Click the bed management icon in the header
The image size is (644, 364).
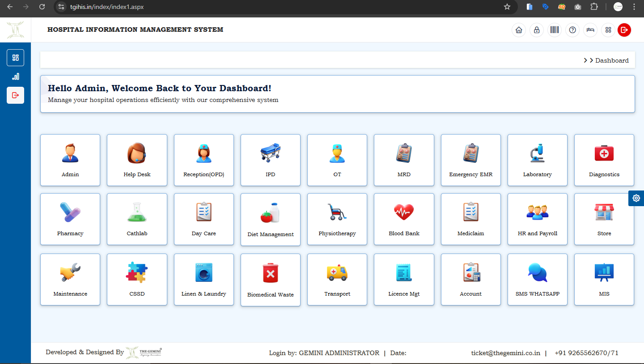click(590, 30)
